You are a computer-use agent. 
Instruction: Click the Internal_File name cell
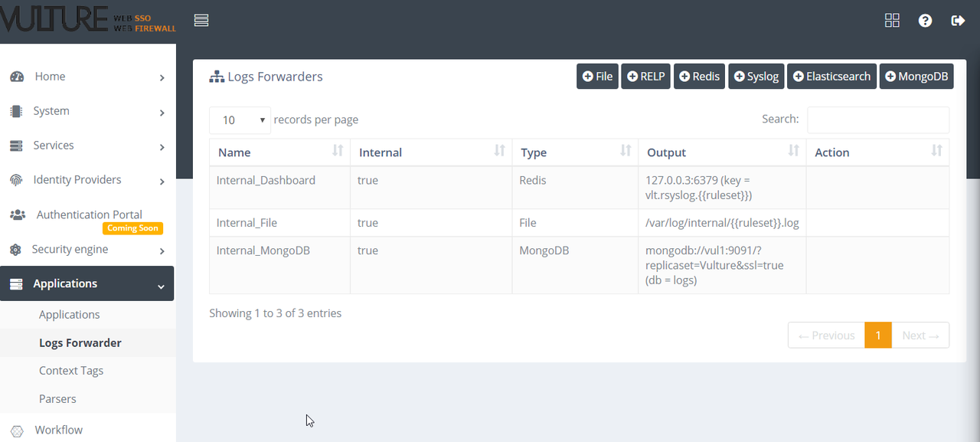click(x=279, y=223)
